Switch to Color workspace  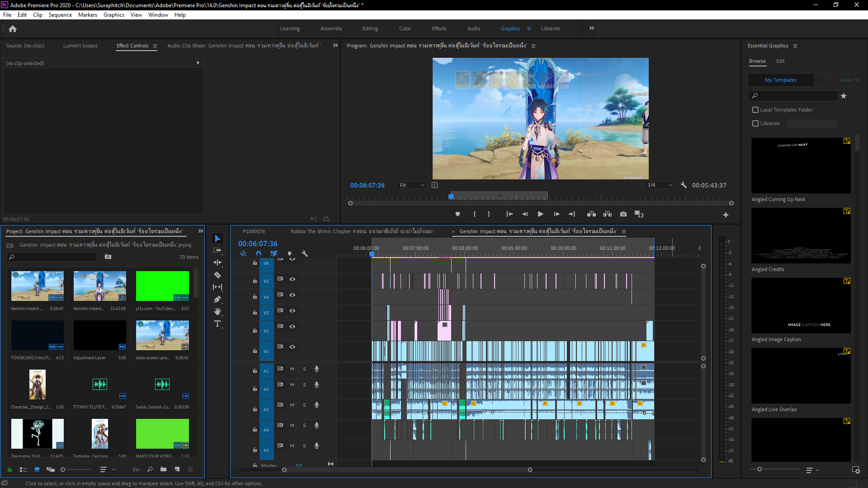[405, 28]
